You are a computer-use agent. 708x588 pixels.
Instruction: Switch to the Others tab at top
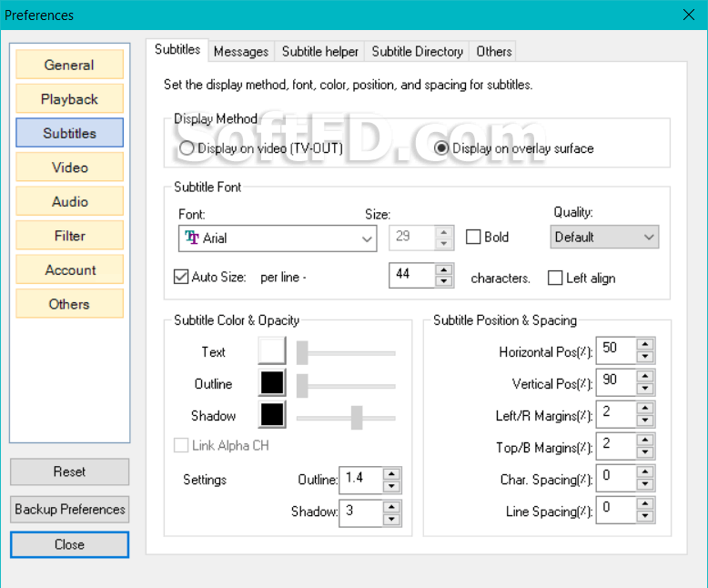(493, 52)
